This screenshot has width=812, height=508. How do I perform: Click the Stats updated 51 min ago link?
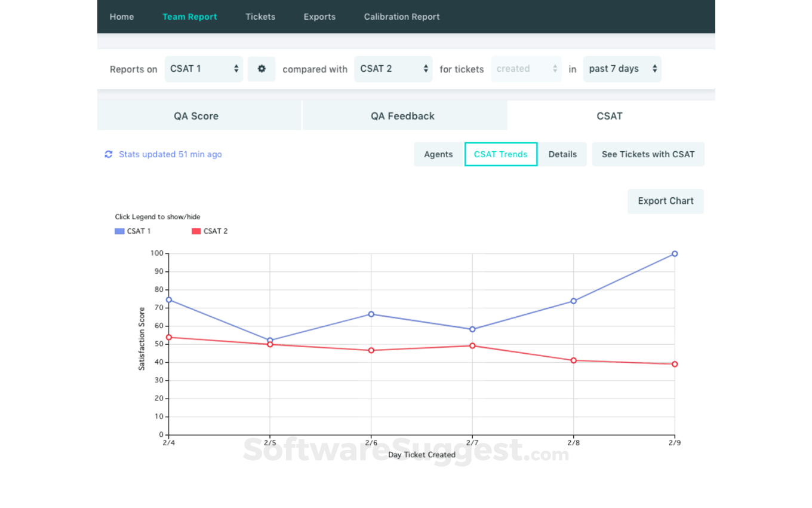pos(170,154)
